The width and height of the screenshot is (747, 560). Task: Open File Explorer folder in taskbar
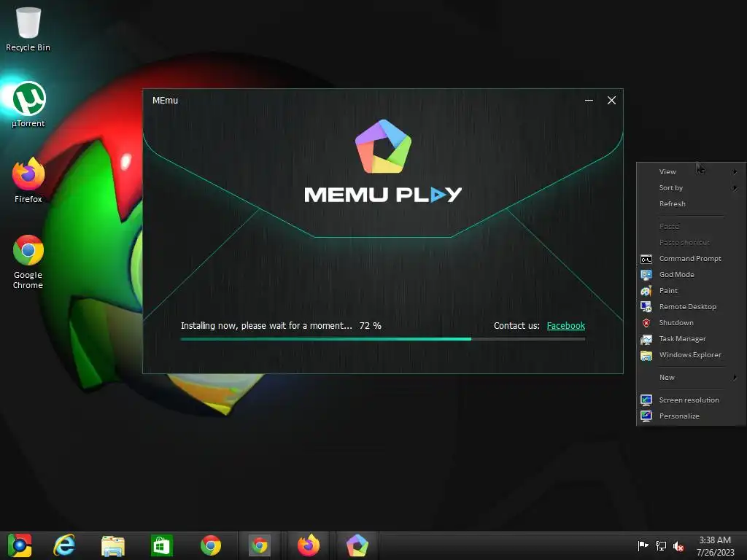(113, 545)
